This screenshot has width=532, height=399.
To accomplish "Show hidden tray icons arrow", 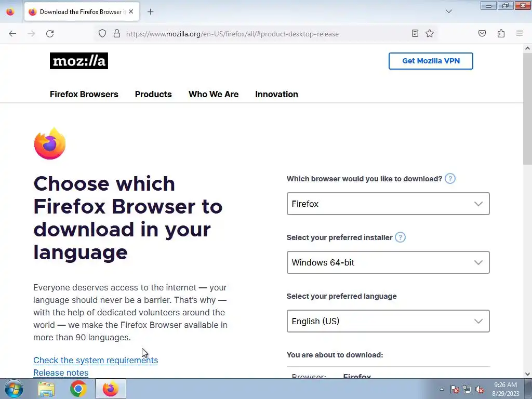I will (x=442, y=389).
